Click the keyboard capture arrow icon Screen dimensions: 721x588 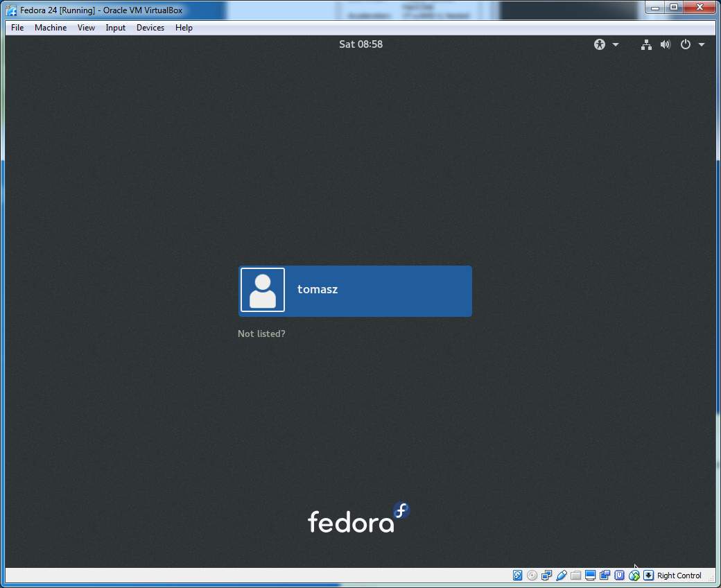click(648, 575)
